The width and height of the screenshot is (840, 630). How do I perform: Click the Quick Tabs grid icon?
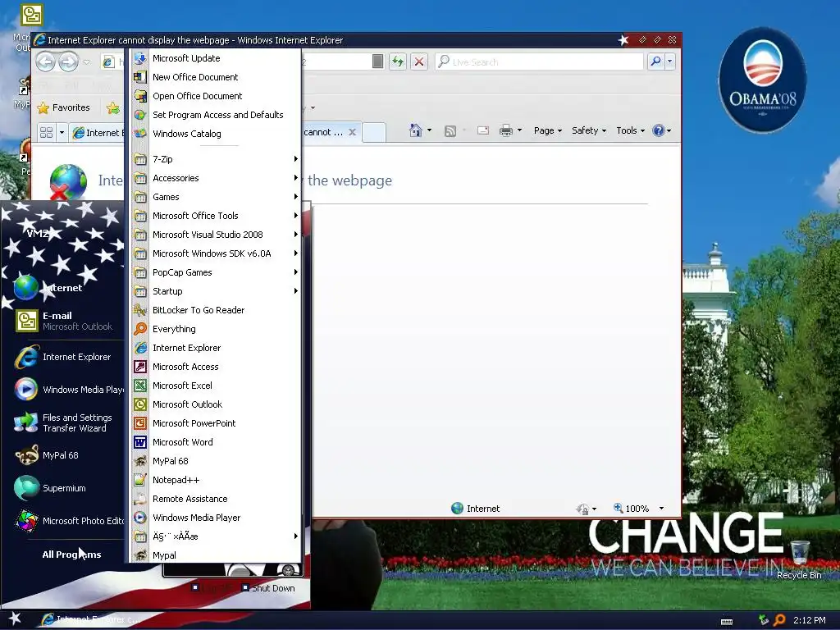(47, 132)
